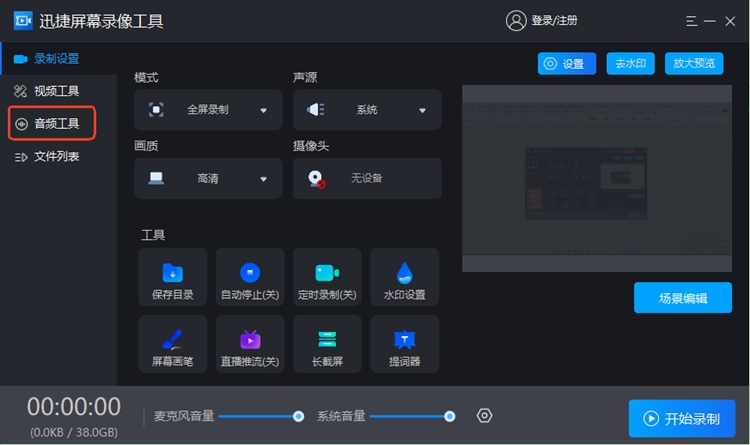The width and height of the screenshot is (750, 445).
Task: Select the 屏幕画笔 screen brush tool
Action: pos(173,344)
